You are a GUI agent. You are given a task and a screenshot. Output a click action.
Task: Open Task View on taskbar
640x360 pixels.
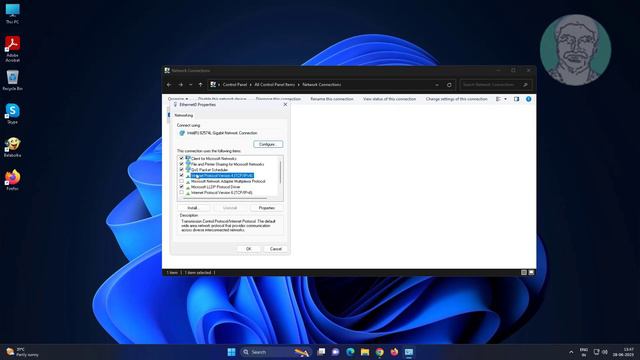pyautogui.click(x=322, y=352)
